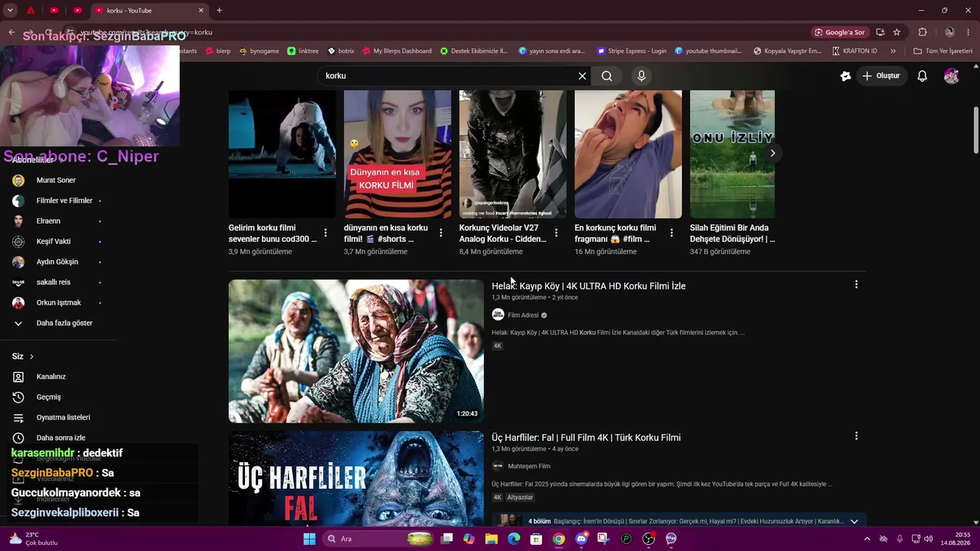This screenshot has height=551, width=980.
Task: Go back with the browser back arrow
Action: (x=11, y=32)
